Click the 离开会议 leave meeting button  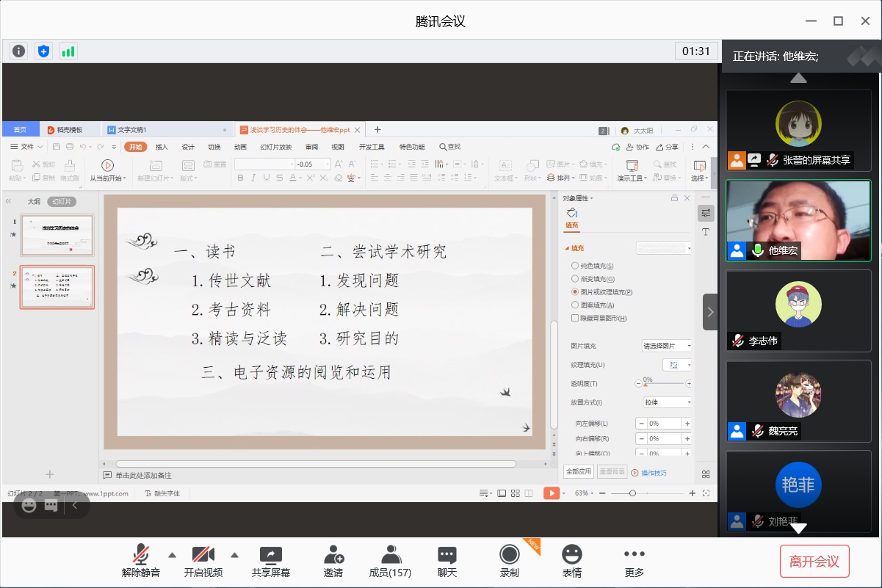814,562
